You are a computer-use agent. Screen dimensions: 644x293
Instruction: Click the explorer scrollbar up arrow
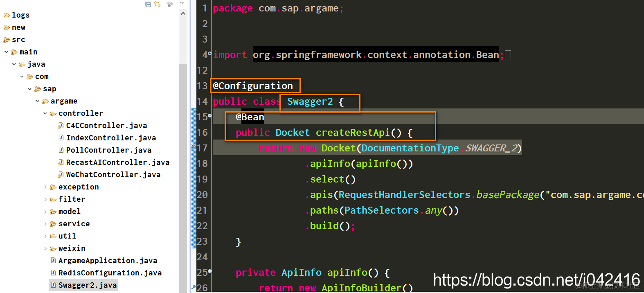(183, 14)
